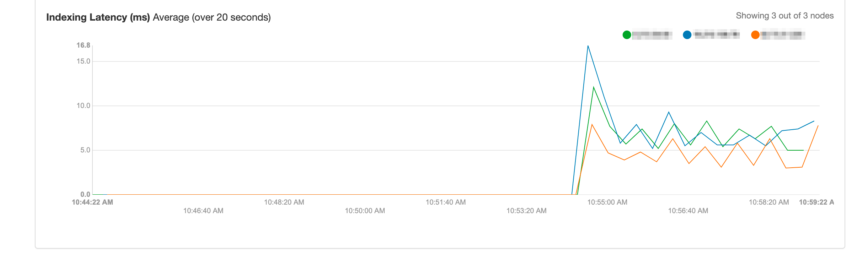The height and width of the screenshot is (265, 868).
Task: Click the blue node legend dot
Action: coord(687,35)
